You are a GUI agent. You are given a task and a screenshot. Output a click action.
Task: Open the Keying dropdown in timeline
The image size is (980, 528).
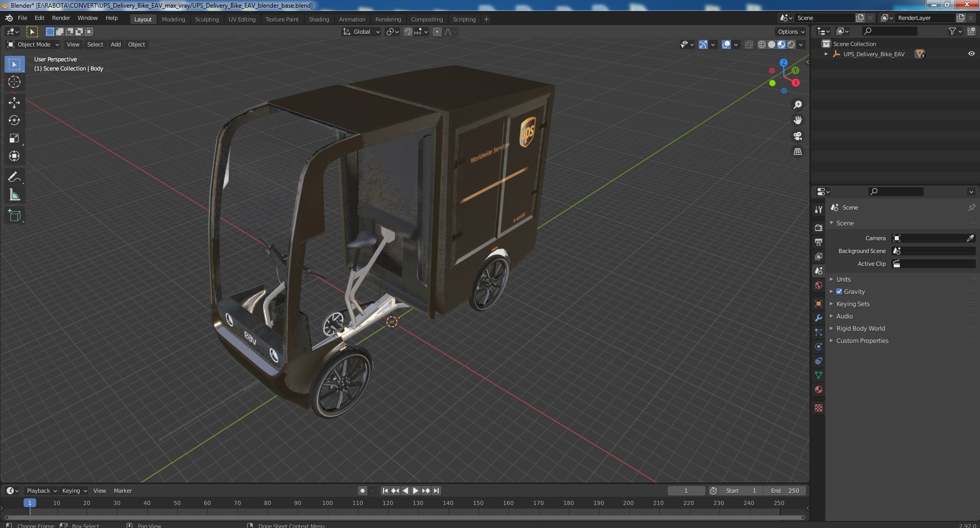pos(74,491)
